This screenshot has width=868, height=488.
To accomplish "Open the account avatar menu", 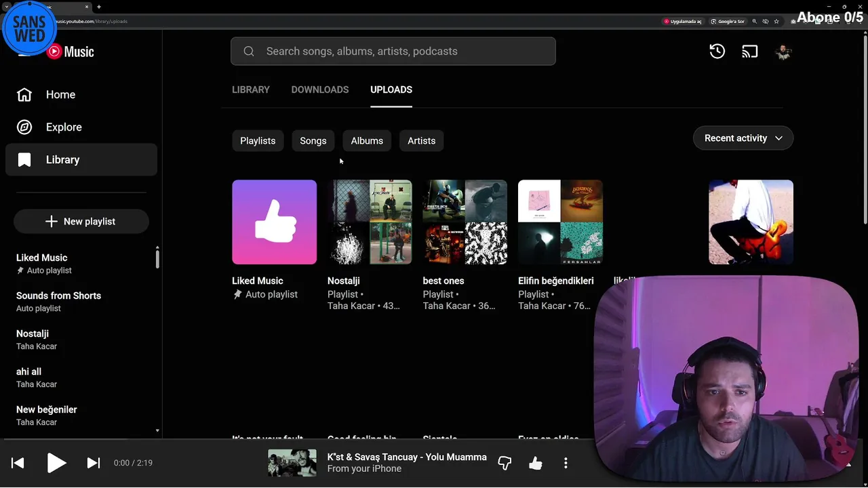I will click(783, 52).
